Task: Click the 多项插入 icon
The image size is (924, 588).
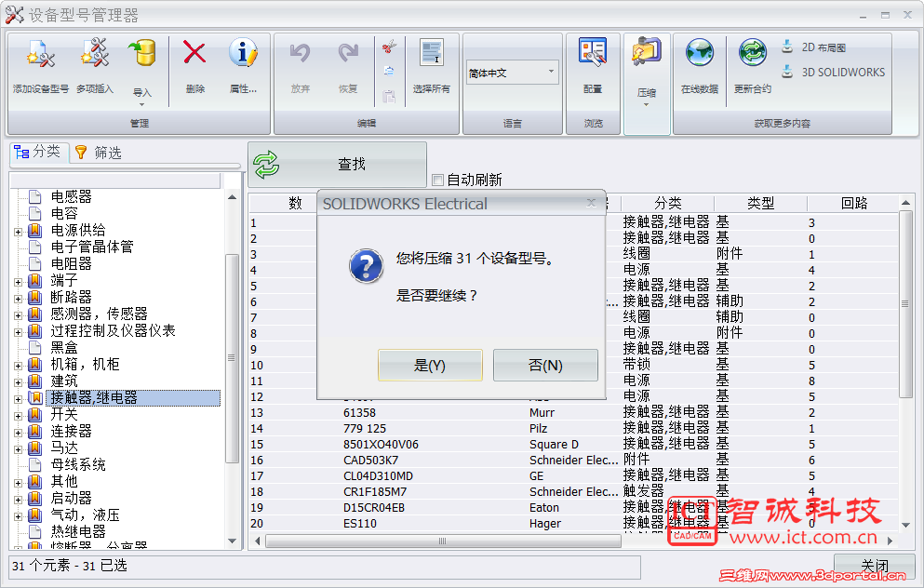Action: 94,54
